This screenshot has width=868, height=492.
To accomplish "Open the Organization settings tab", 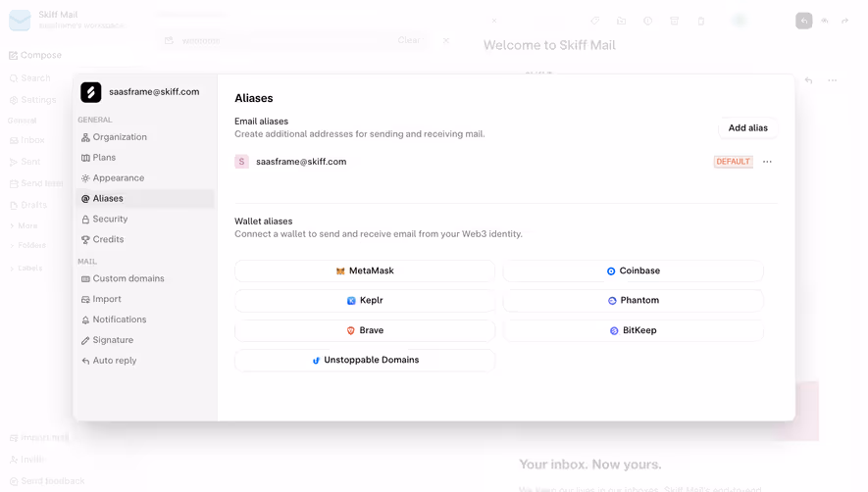I will point(145,136).
